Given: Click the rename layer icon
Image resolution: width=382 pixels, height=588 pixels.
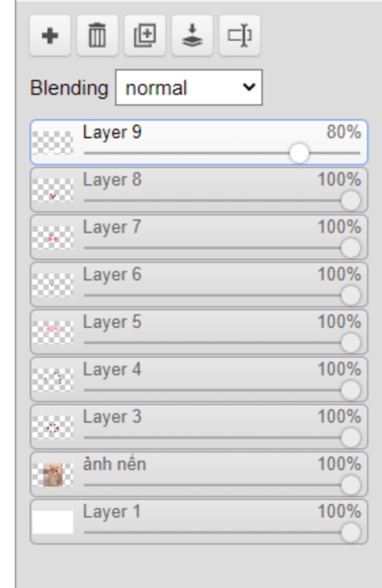Looking at the screenshot, I should [x=239, y=36].
